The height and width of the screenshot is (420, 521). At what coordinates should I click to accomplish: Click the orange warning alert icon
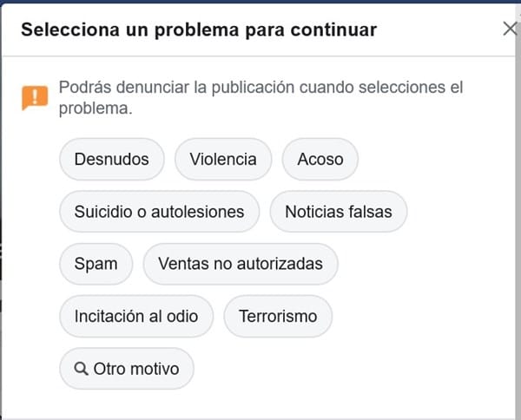[x=35, y=98]
